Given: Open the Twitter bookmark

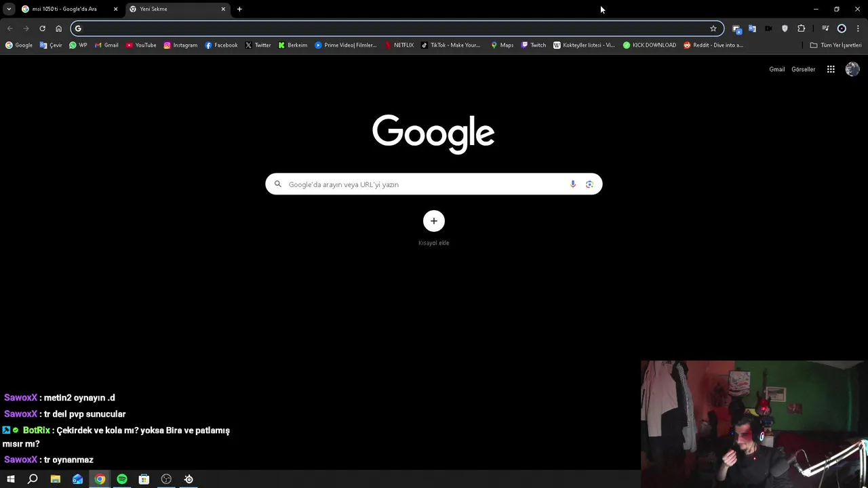Looking at the screenshot, I should [x=258, y=45].
